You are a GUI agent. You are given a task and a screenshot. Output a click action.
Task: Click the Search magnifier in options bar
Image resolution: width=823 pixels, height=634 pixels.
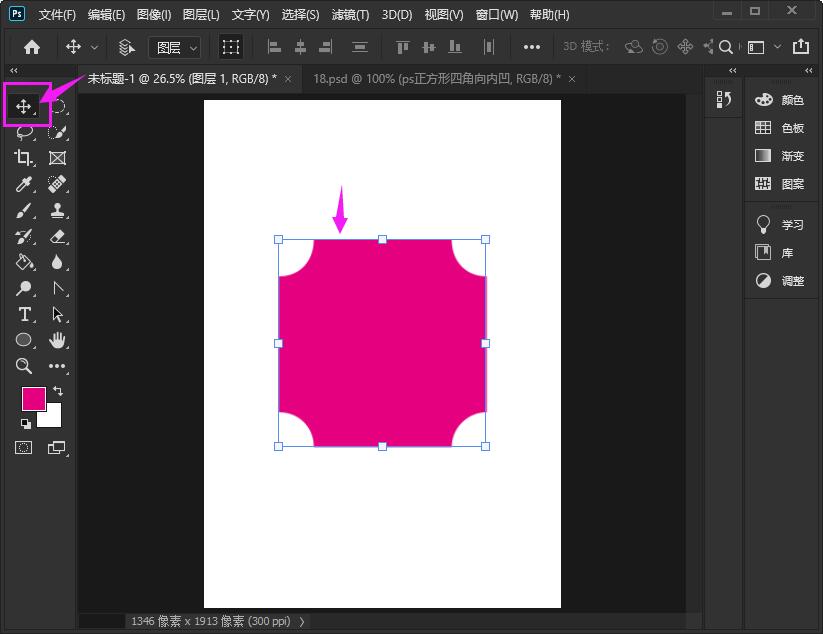click(x=726, y=47)
